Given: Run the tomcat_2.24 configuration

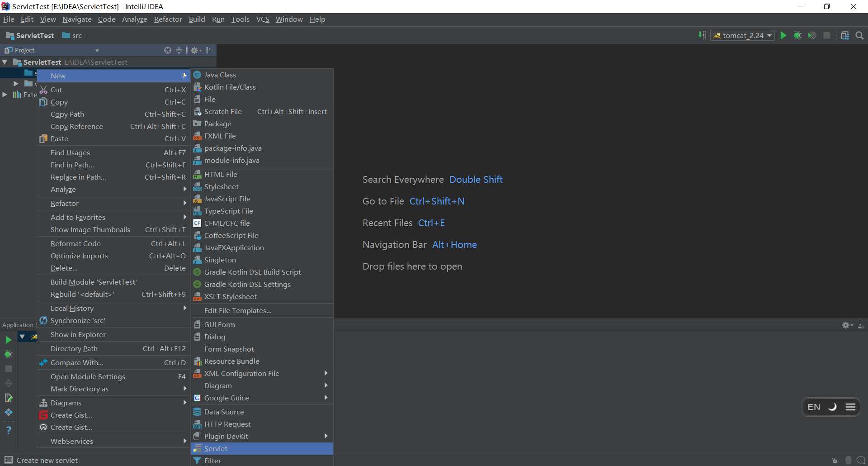Looking at the screenshot, I should click(x=783, y=35).
